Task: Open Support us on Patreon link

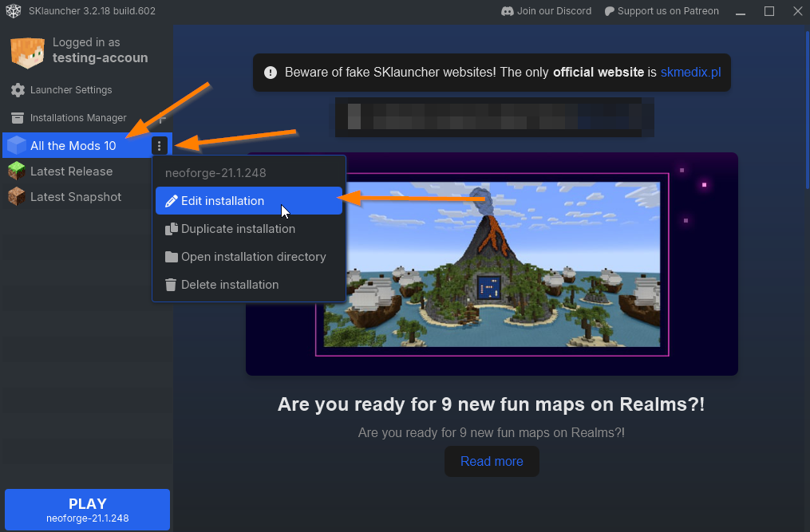Action: pyautogui.click(x=662, y=11)
